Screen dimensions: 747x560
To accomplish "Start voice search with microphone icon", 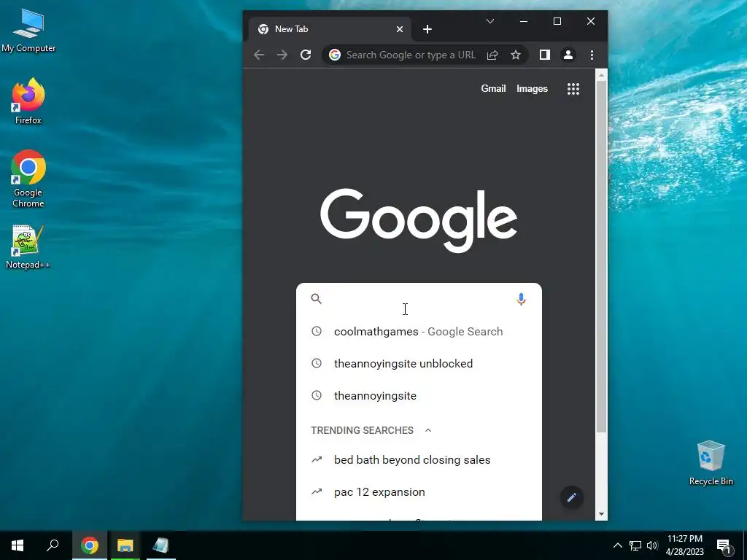I will pos(521,299).
